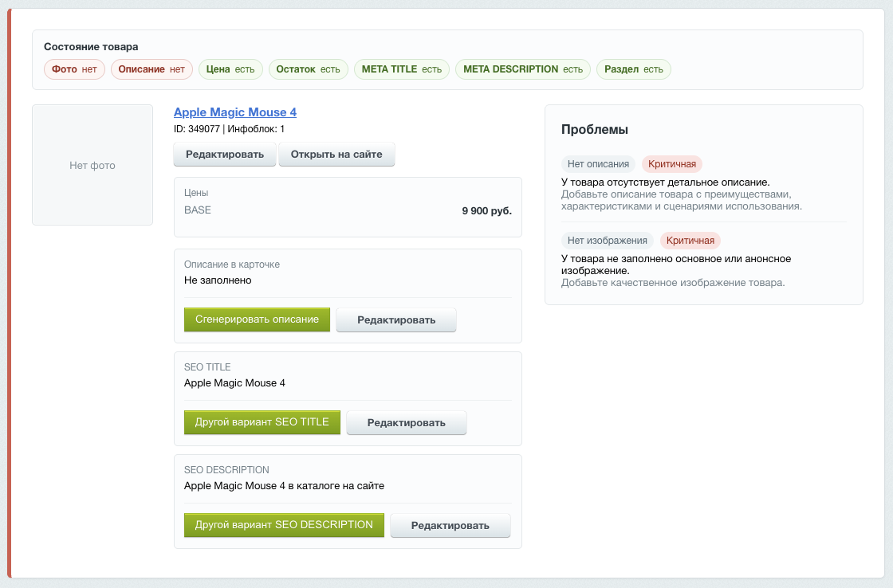Click Редактировать in the SEO TITLE block
The height and width of the screenshot is (588, 893).
(407, 423)
